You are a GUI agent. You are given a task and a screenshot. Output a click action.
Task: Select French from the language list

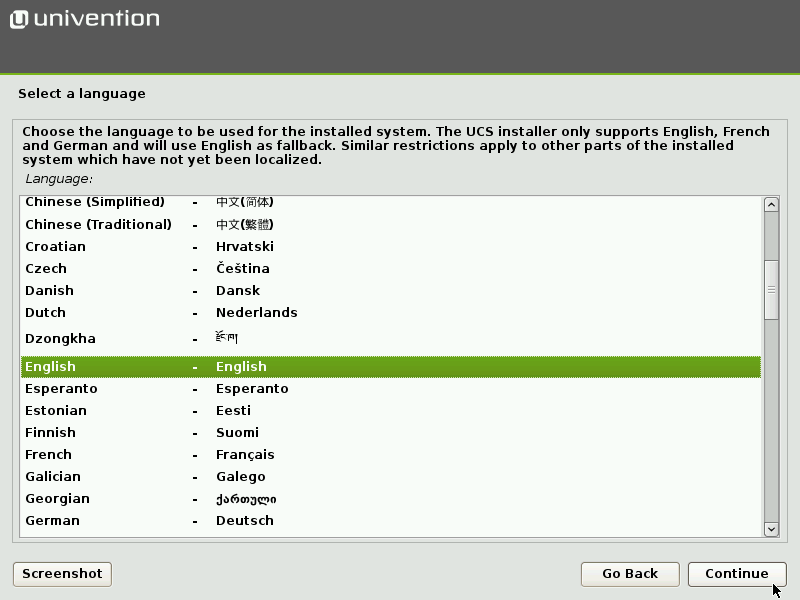(x=200, y=454)
